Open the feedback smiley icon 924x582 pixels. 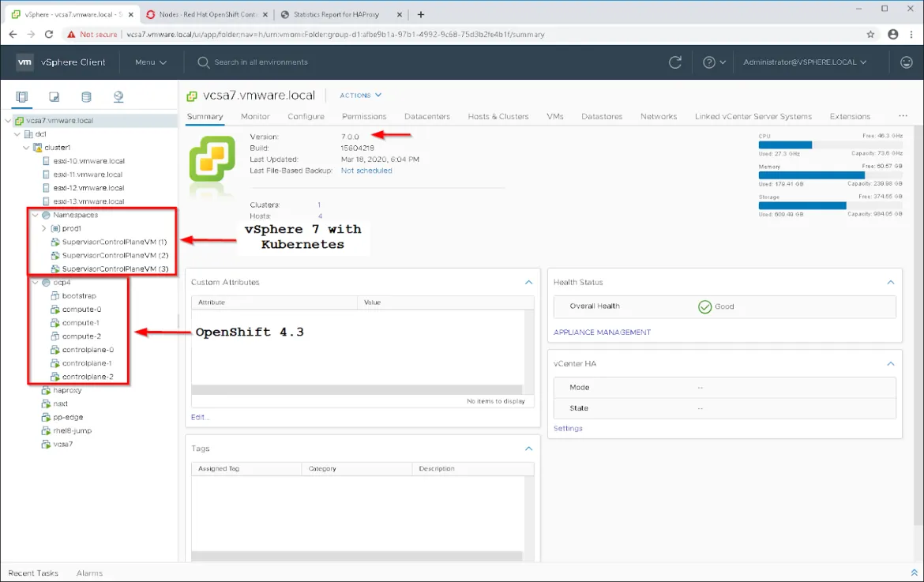pyautogui.click(x=908, y=62)
